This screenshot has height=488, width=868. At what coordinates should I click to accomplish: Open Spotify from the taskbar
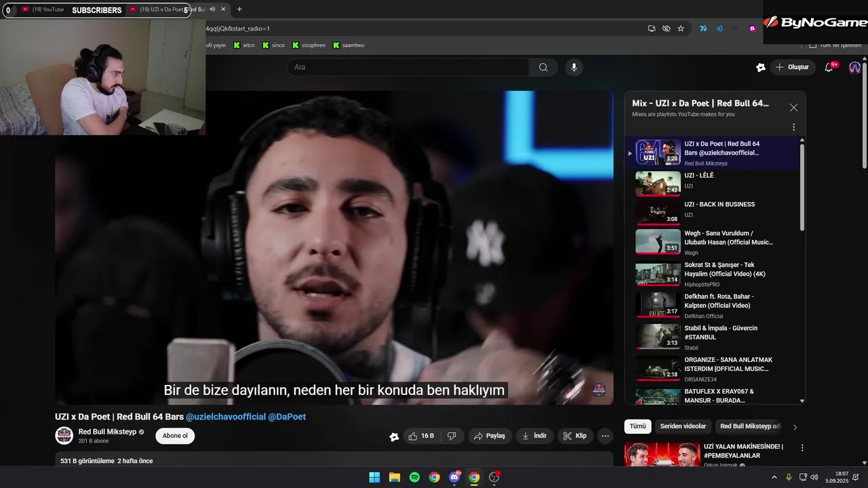pos(414,477)
